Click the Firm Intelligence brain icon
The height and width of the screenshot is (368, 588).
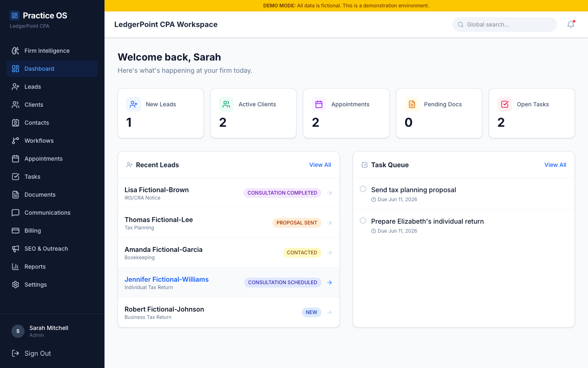[x=16, y=51]
